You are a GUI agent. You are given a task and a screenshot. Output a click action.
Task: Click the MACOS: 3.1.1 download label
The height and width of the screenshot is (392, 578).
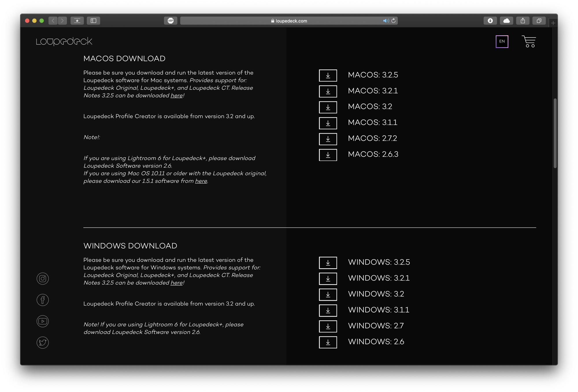[x=372, y=123]
